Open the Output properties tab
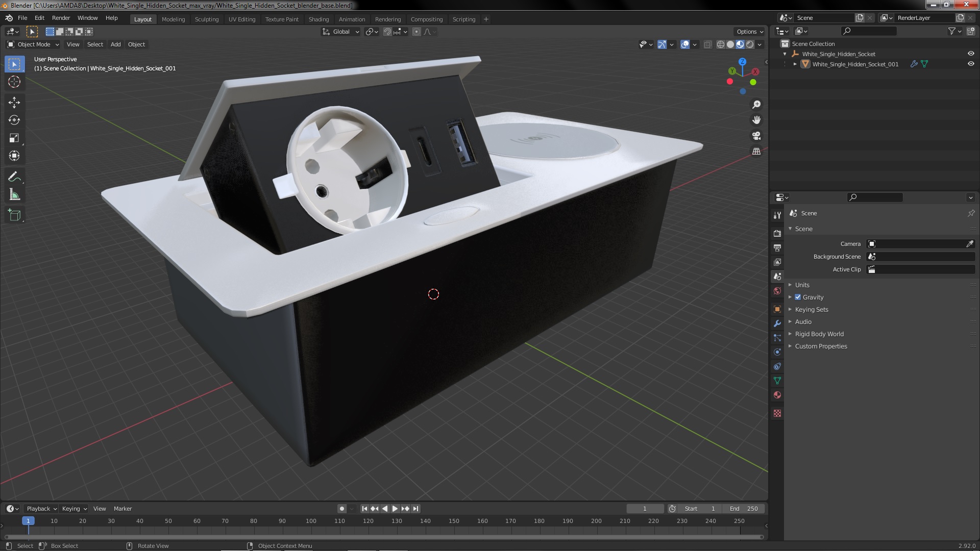The image size is (980, 551). [x=777, y=247]
